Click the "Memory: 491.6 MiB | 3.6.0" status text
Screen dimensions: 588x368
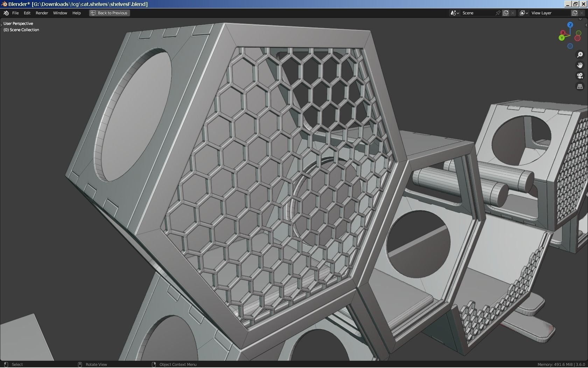tap(561, 364)
